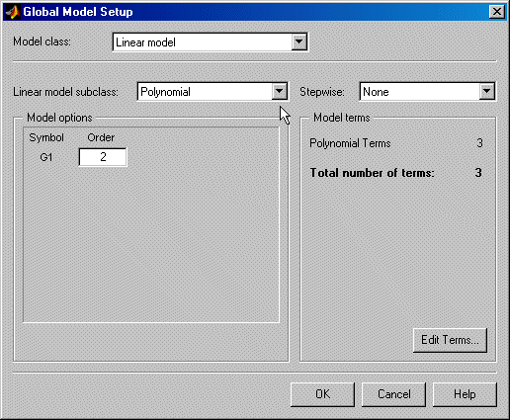Open Help for model setup
The image size is (510, 420).
[x=465, y=394]
